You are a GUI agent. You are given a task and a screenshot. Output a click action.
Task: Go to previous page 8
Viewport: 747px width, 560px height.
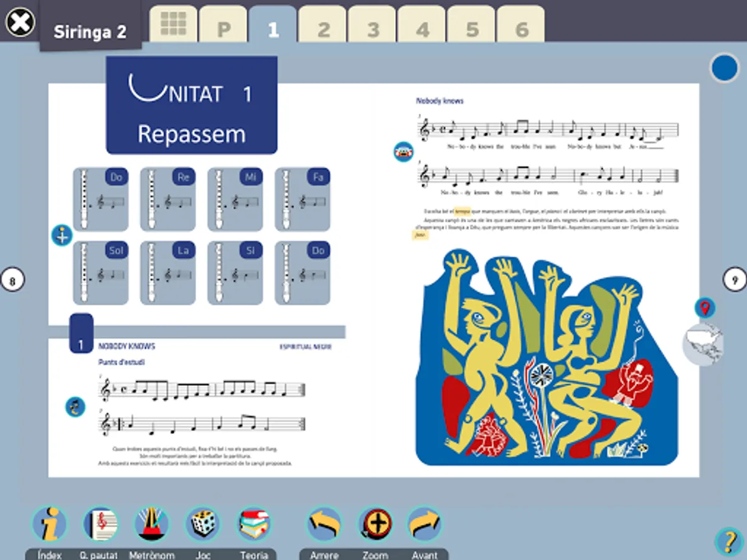coord(12,280)
